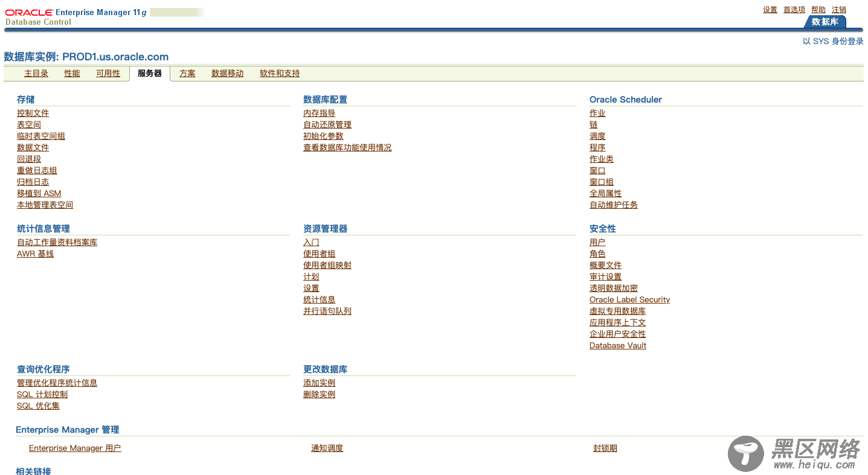Screen dimensions: 868x475
Task: Open 临时表空间组 link
Action: pyautogui.click(x=41, y=136)
